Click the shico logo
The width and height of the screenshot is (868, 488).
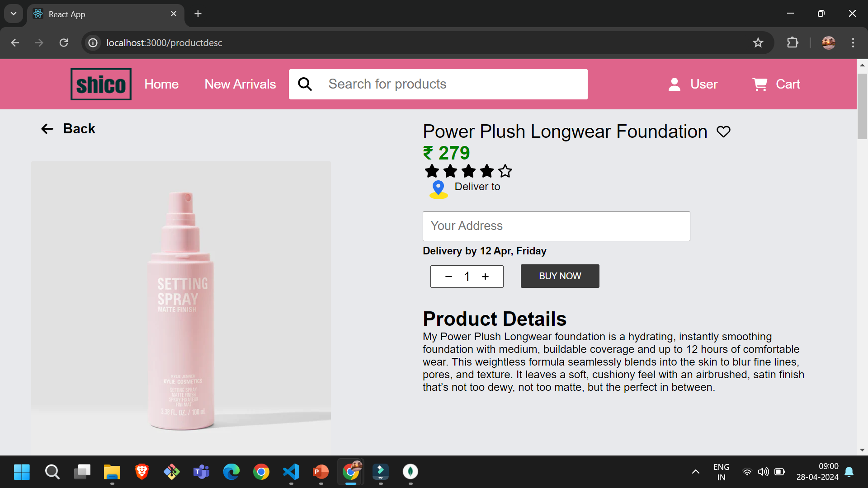[101, 84]
